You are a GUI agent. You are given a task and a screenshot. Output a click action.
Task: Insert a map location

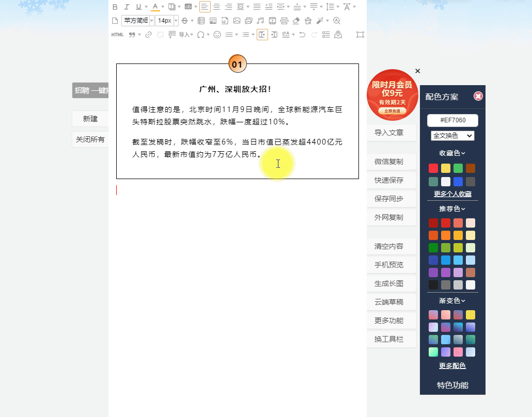pyautogui.click(x=338, y=35)
